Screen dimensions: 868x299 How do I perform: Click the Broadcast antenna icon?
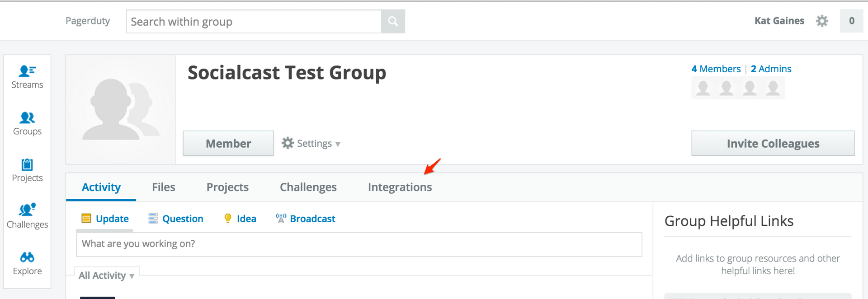tap(281, 218)
